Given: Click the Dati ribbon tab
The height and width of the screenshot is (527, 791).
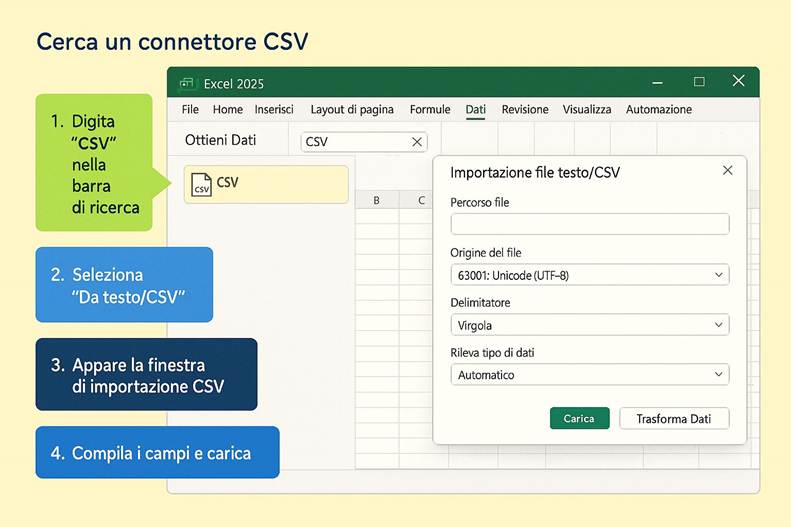Looking at the screenshot, I should 475,110.
